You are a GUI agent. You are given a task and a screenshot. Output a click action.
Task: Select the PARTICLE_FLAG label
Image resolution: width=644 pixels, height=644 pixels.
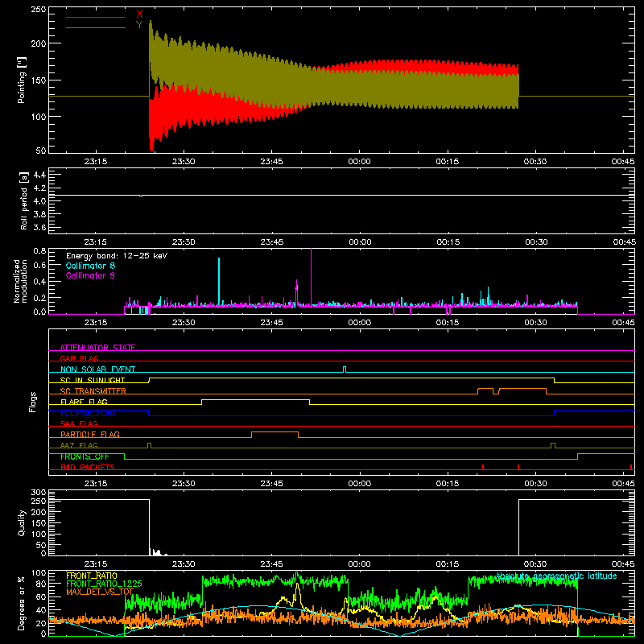coord(90,434)
